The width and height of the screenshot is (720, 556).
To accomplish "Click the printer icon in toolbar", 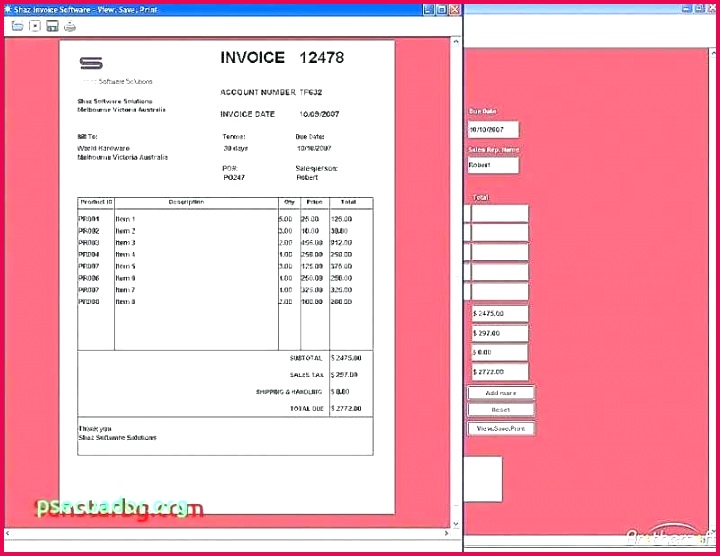I will (69, 26).
